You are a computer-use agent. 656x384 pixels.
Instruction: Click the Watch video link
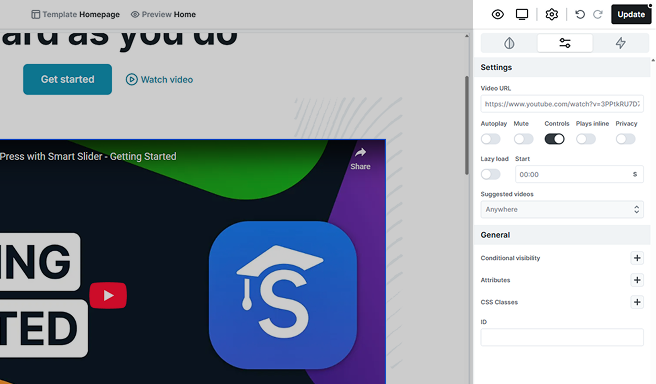[159, 79]
